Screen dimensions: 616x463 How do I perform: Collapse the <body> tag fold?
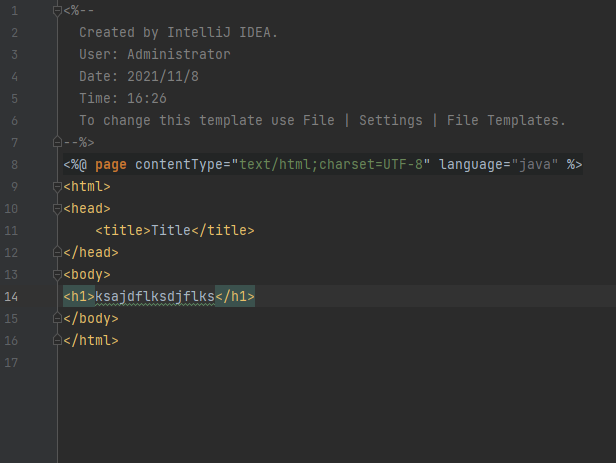click(57, 275)
